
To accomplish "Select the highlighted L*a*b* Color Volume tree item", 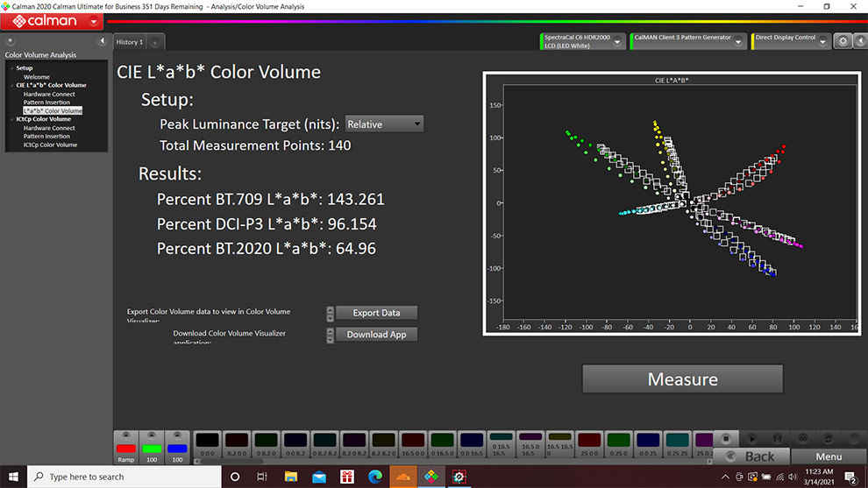I will tap(53, 110).
